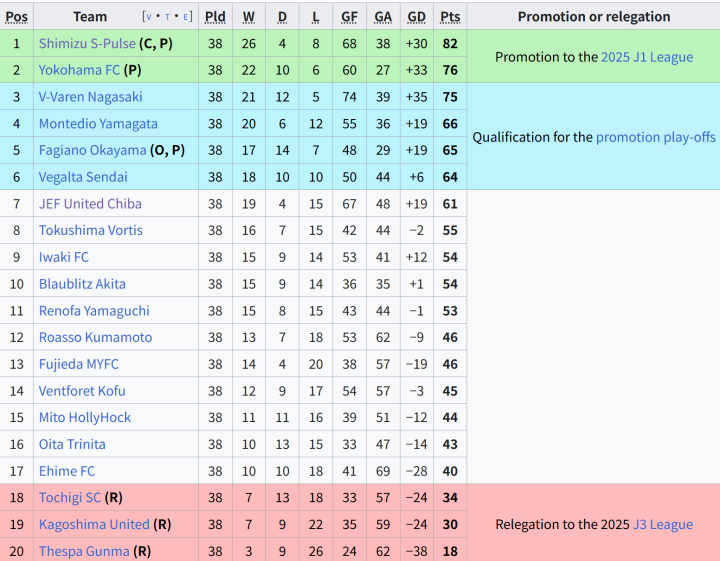Click the Pts column header abbreviation
Viewport: 720px width, 561px height.
[450, 17]
